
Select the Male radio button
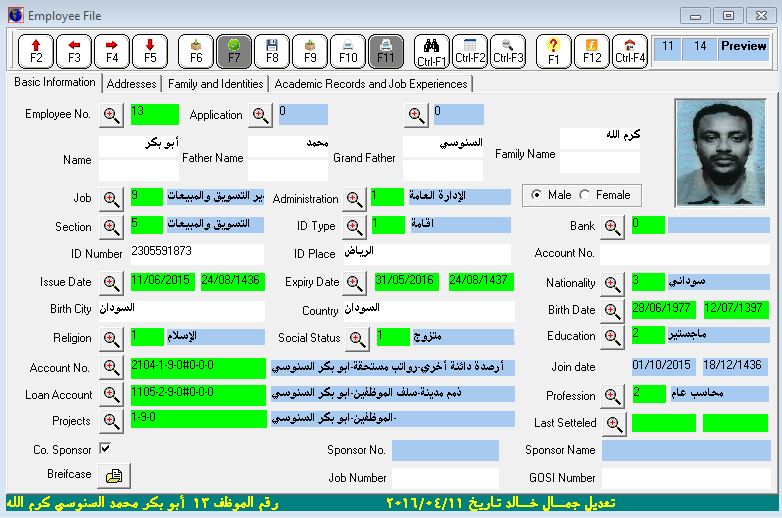537,195
